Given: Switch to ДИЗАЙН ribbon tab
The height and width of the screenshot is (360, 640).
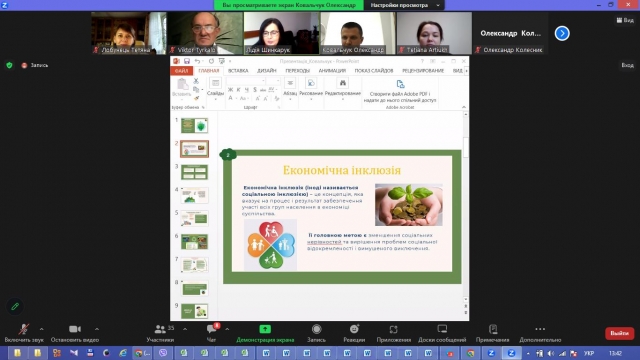Looking at the screenshot, I should pyautogui.click(x=267, y=71).
